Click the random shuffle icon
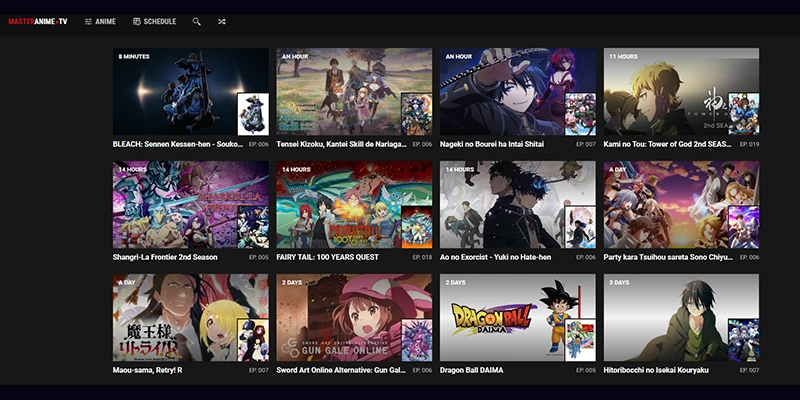The image size is (800, 400). (x=221, y=21)
